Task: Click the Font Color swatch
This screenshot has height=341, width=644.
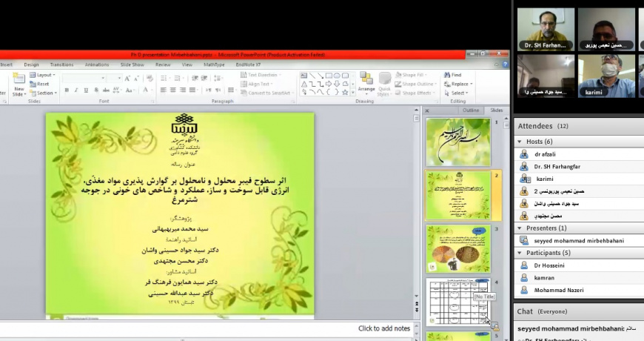Action: 147,90
